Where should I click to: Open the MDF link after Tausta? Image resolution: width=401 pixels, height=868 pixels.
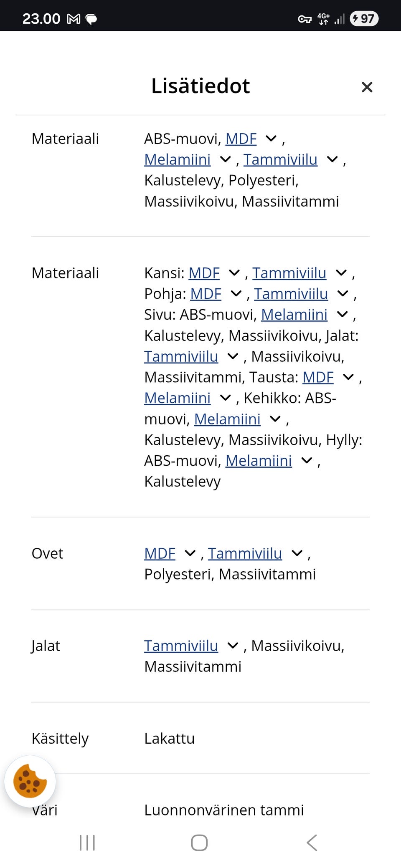pyautogui.click(x=318, y=377)
